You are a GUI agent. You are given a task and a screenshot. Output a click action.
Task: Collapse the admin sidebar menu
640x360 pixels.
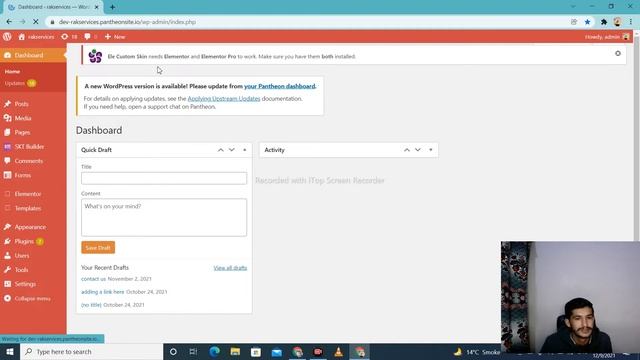pos(33,299)
